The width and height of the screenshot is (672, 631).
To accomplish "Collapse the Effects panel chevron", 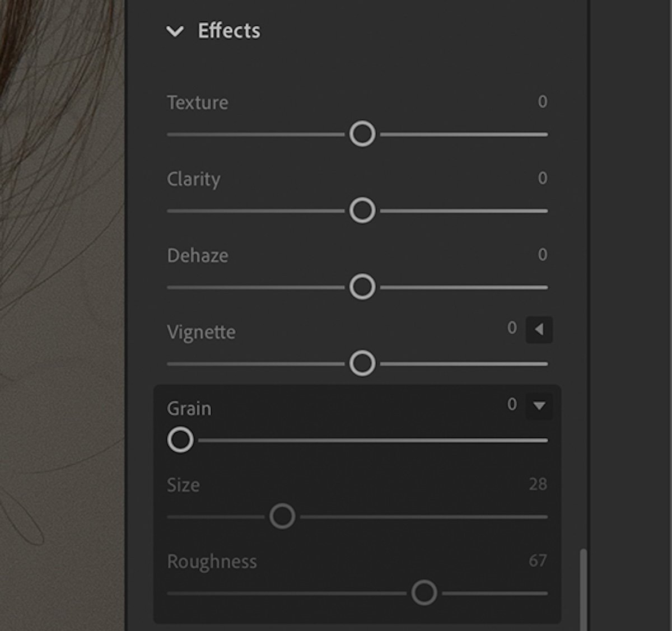I will pos(176,31).
